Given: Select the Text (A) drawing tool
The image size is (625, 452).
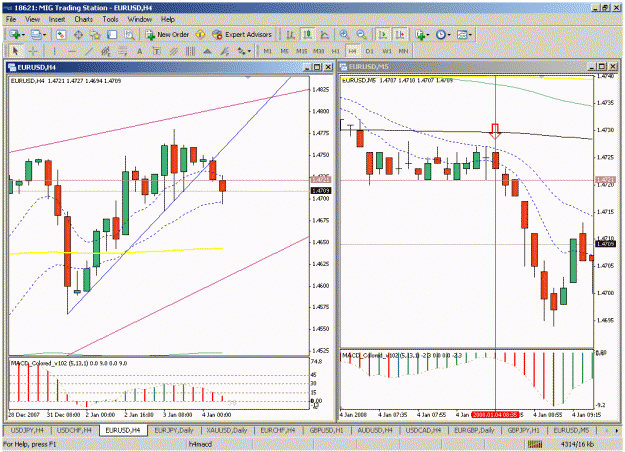Looking at the screenshot, I should pos(140,51).
